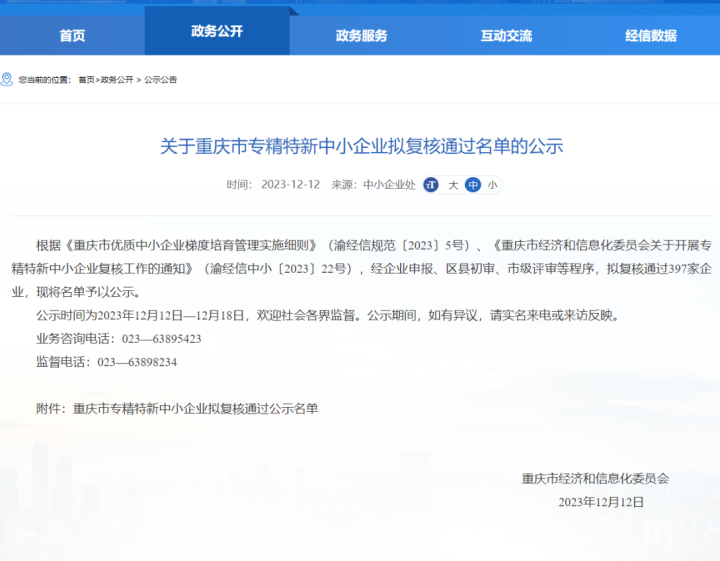Switch to the 政务公开 navigation tab

(x=217, y=32)
